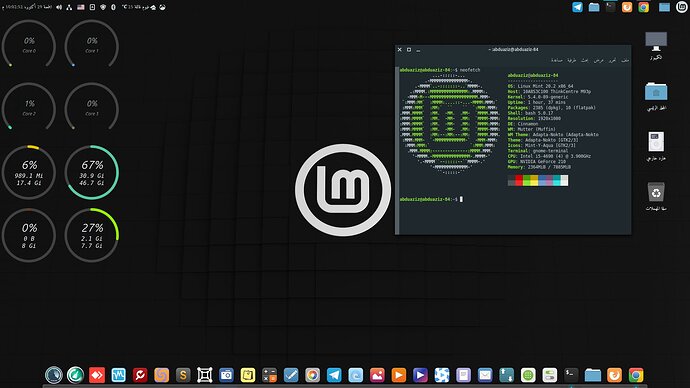Launch the purple video player in the dock
Image resolution: width=690 pixels, height=388 pixels.
[420, 375]
